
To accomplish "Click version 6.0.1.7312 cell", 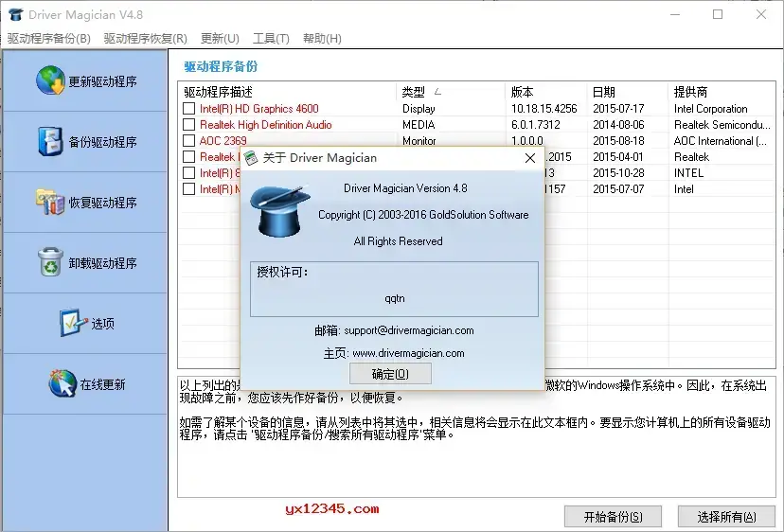I will pos(536,125).
